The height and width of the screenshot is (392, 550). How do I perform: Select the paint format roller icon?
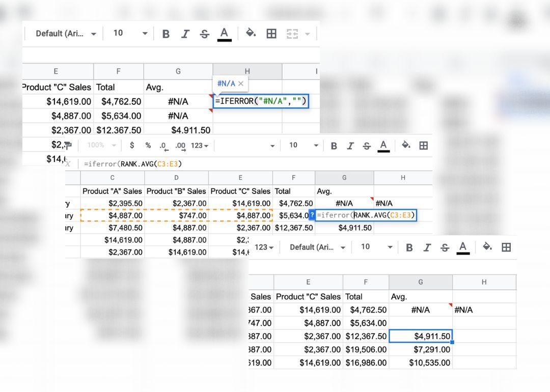(x=68, y=146)
